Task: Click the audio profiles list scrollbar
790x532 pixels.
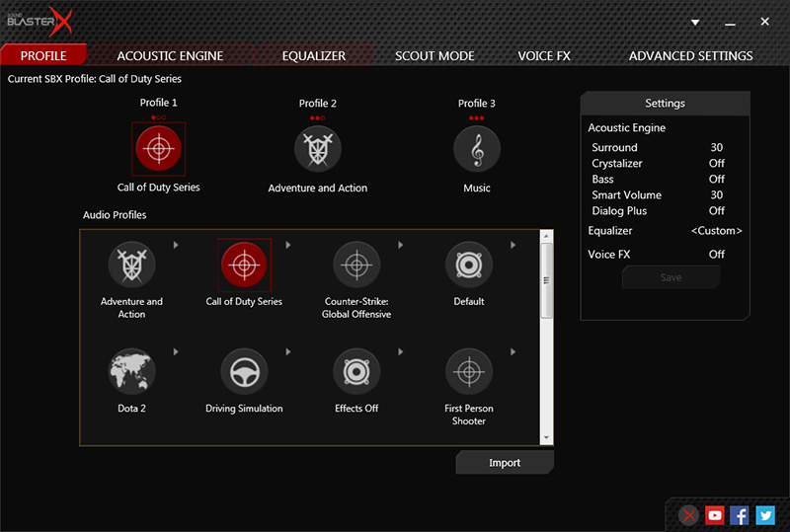Action: point(546,279)
